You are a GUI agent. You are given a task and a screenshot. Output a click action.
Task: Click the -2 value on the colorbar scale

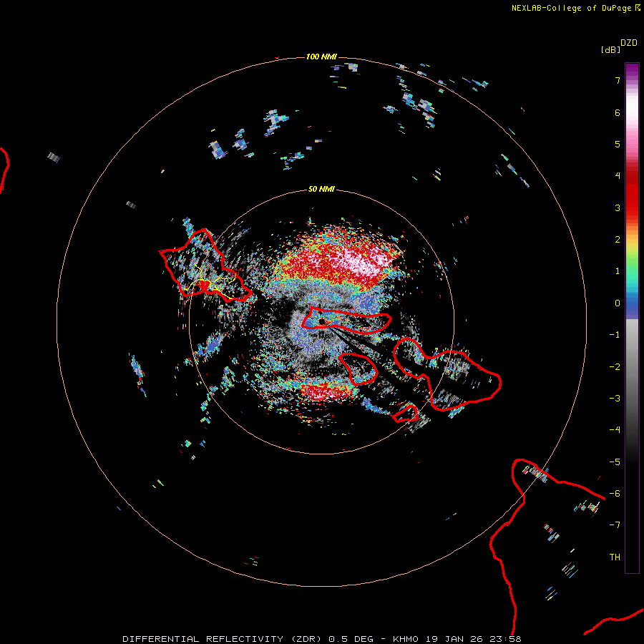click(x=615, y=367)
